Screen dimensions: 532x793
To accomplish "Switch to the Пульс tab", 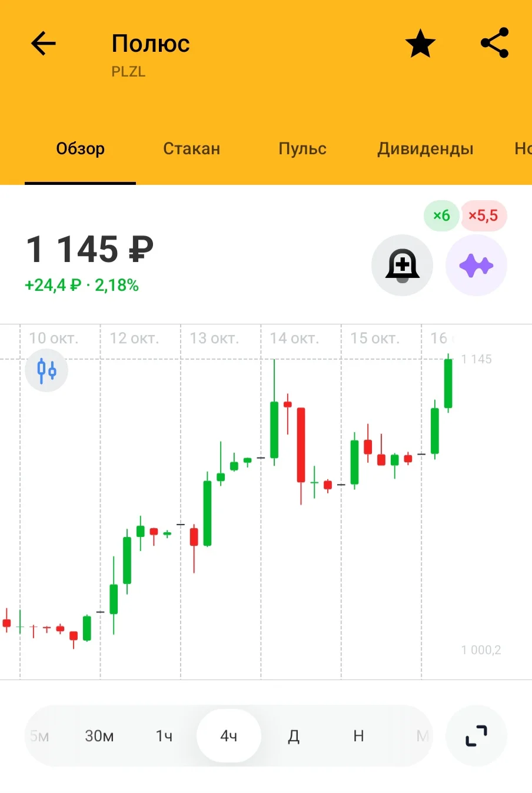I will click(302, 148).
